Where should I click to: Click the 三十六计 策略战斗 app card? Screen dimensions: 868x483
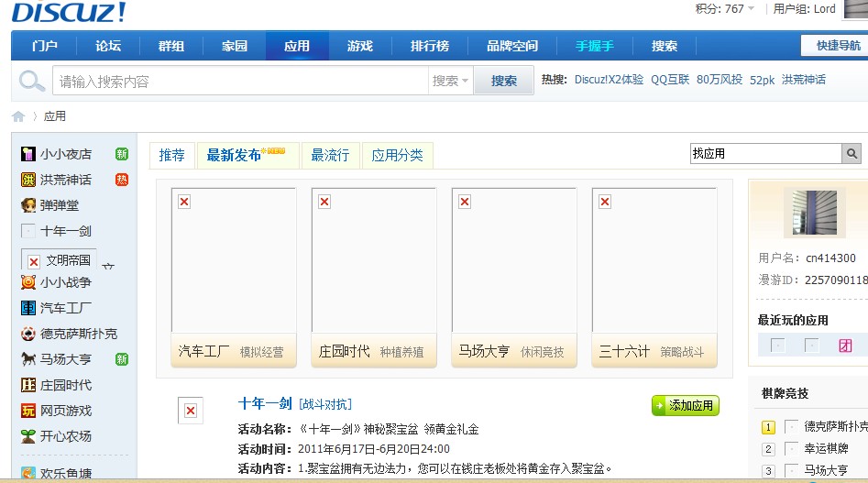654,278
